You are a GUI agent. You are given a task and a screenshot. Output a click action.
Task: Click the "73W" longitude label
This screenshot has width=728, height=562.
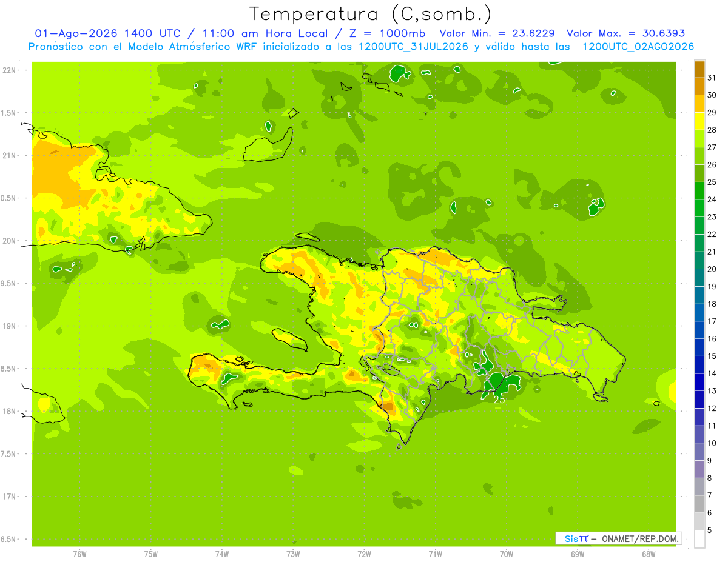pyautogui.click(x=293, y=554)
